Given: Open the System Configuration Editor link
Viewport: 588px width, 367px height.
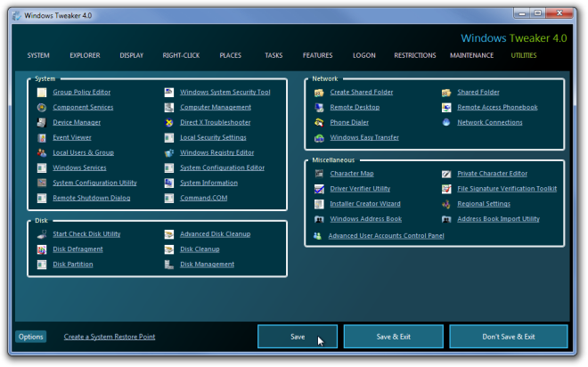Looking at the screenshot, I should coord(222,168).
